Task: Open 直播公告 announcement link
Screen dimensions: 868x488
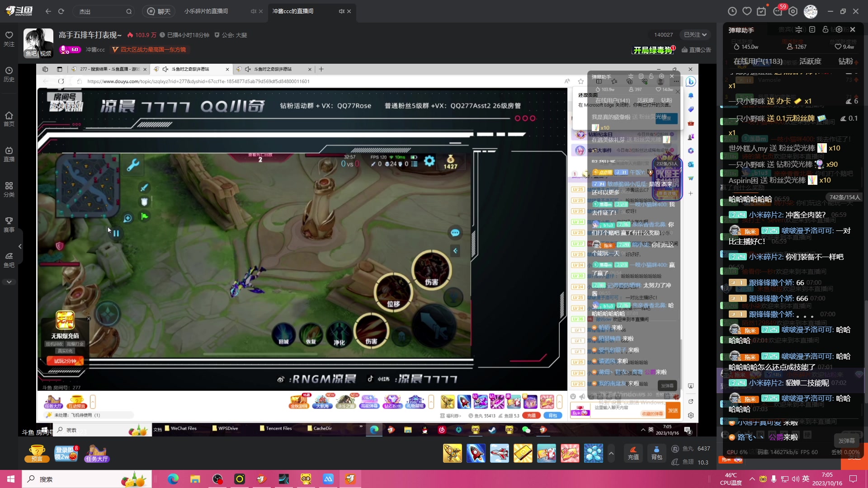Action: [696, 50]
